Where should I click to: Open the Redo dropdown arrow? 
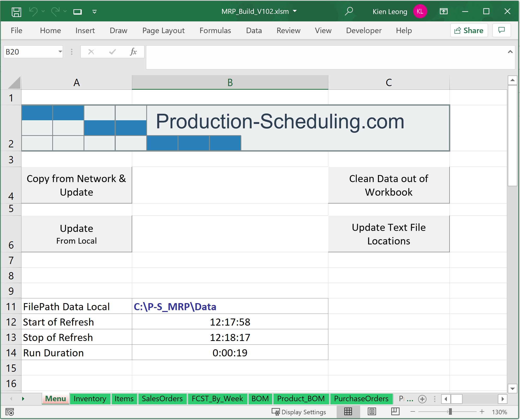[64, 11]
